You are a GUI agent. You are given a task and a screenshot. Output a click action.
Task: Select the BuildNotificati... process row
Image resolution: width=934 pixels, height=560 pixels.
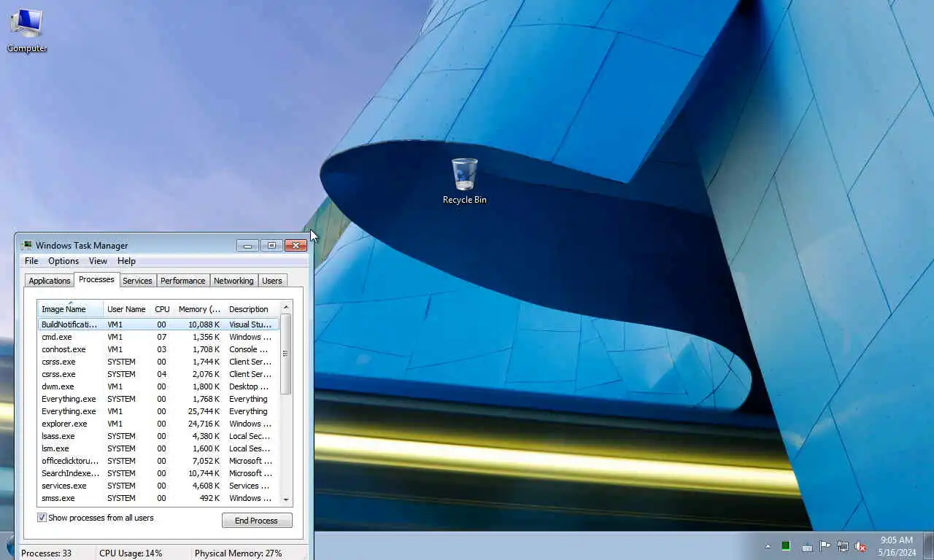pos(158,324)
